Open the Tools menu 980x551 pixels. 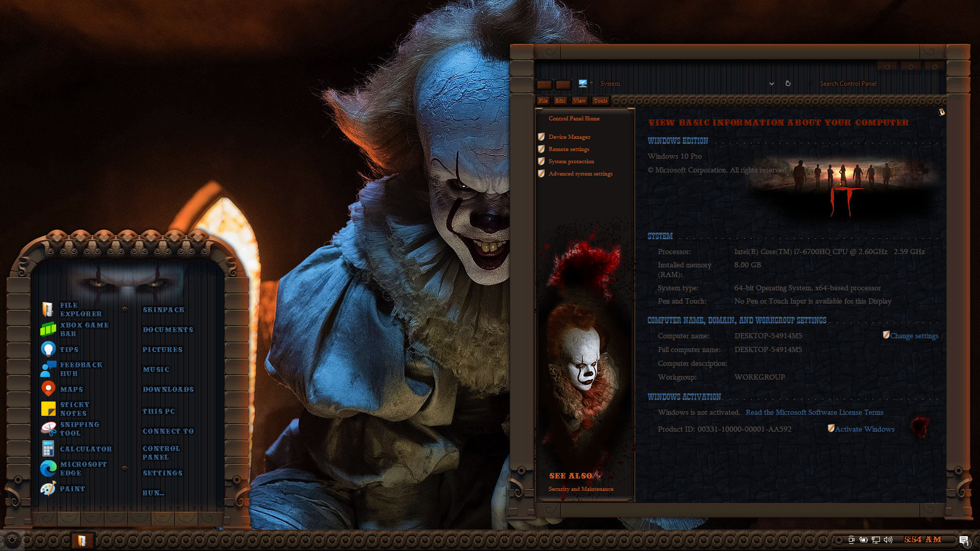601,101
